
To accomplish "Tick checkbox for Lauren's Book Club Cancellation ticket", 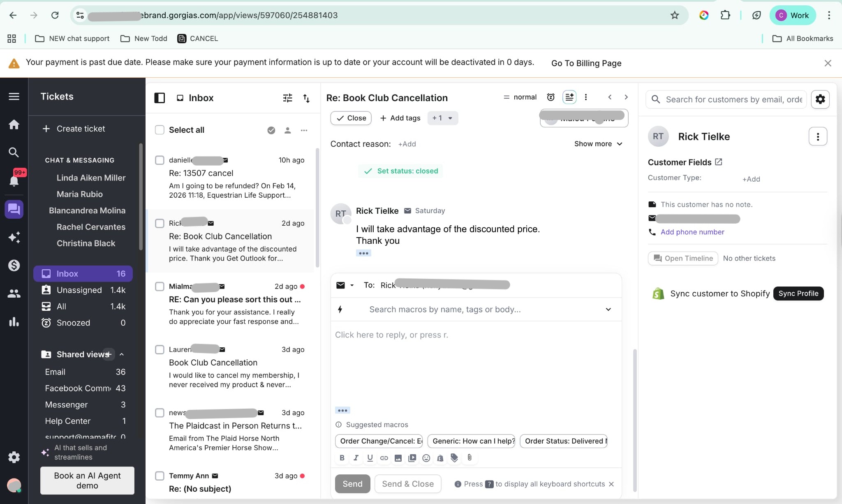I will click(x=160, y=349).
